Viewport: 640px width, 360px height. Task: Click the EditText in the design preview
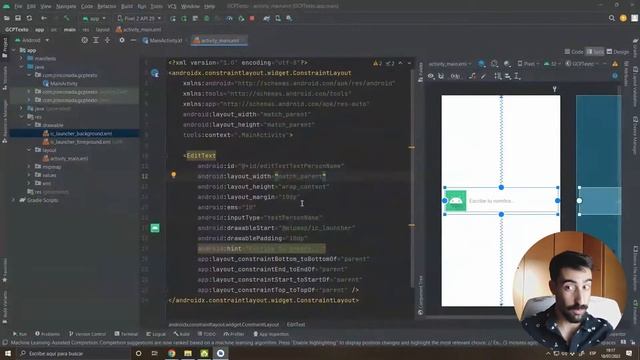[x=501, y=200]
